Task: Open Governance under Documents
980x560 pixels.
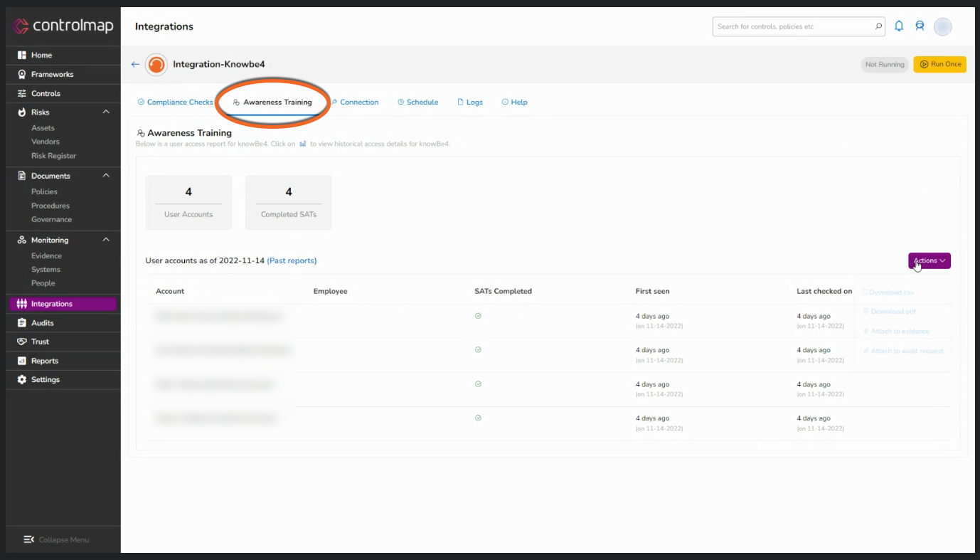Action: [x=51, y=220]
